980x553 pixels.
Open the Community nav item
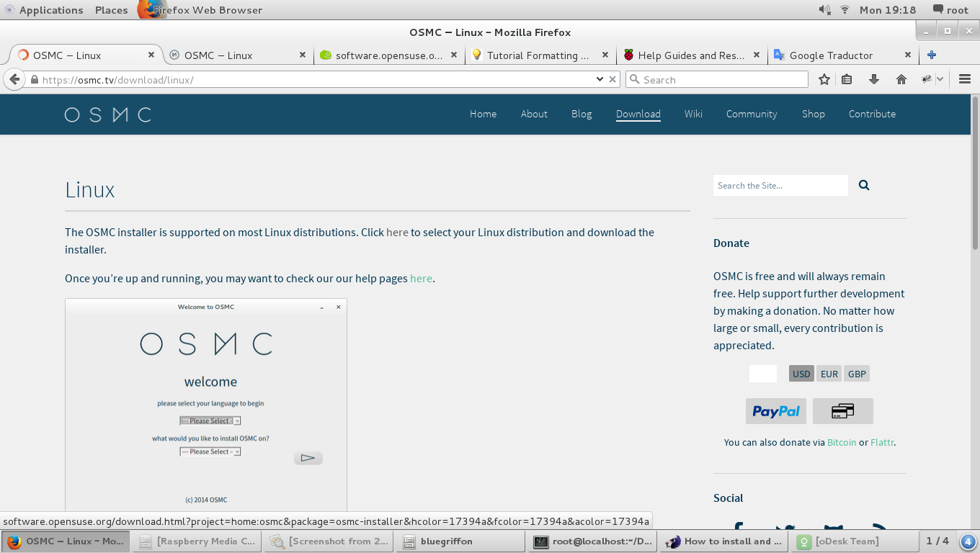point(752,114)
